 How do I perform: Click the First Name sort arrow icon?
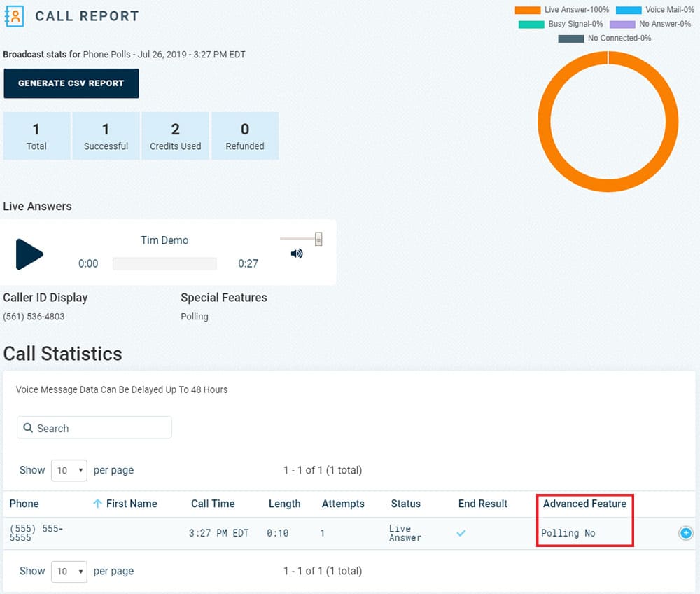(x=97, y=504)
